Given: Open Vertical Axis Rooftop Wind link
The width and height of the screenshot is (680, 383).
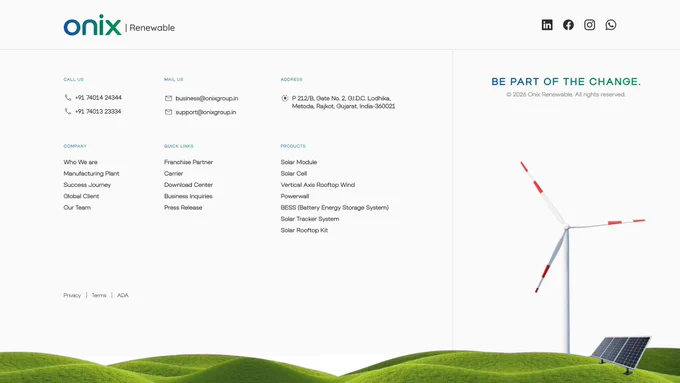Looking at the screenshot, I should coord(318,185).
